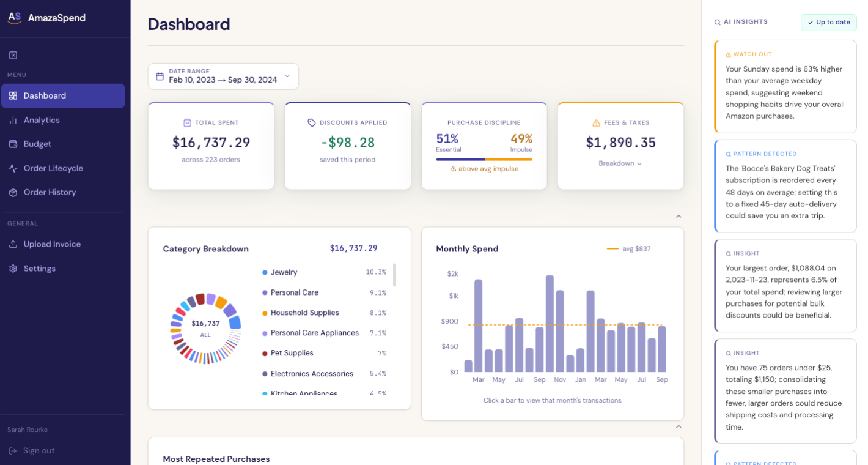This screenshot has width=868, height=465.
Task: Click the Household Supplies orange color dot
Action: (265, 313)
